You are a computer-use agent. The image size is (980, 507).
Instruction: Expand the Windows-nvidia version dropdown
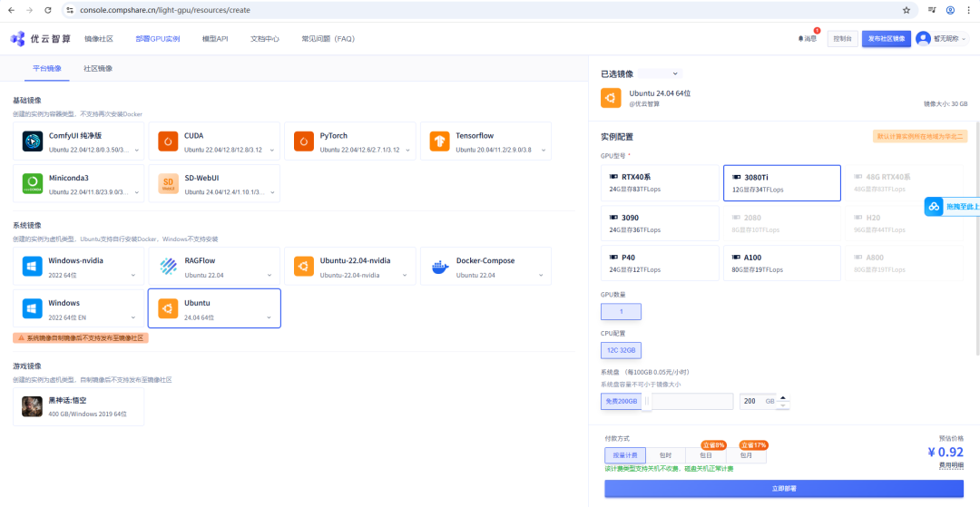tap(133, 276)
